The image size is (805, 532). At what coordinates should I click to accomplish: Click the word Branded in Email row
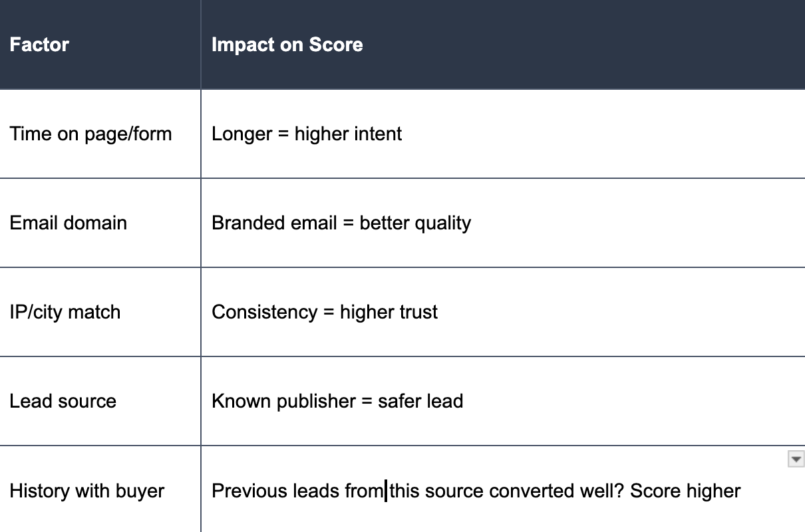(241, 223)
